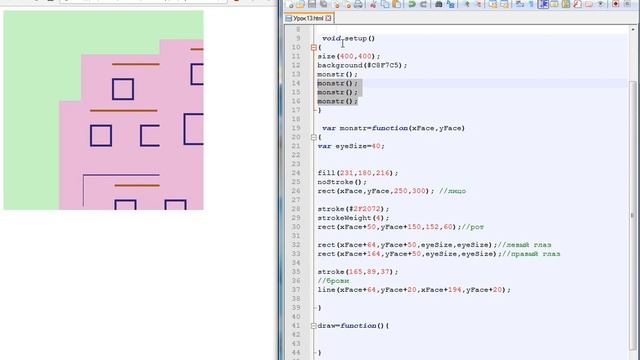
Task: Click the 'monstr();' call on line 13
Action: [338, 74]
